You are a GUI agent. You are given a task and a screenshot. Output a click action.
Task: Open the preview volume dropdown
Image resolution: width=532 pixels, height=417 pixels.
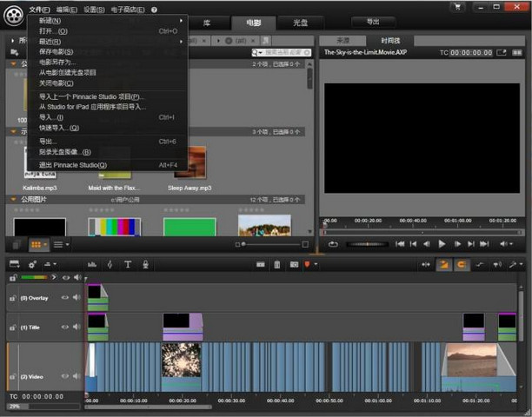click(507, 244)
